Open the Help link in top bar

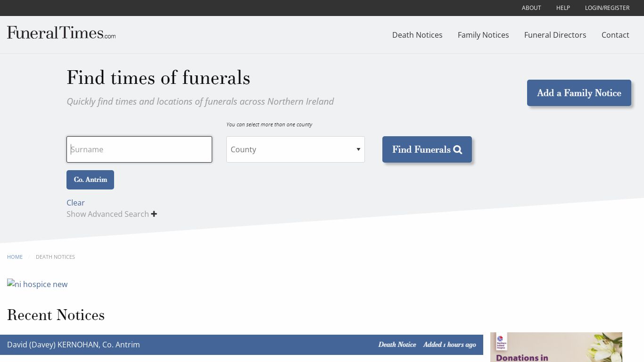[563, 8]
